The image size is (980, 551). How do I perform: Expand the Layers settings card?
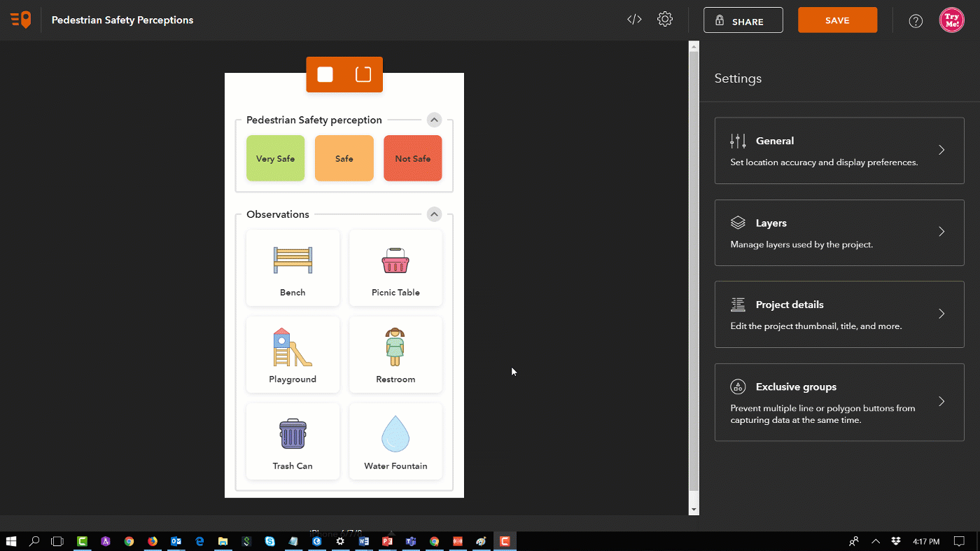[839, 233]
